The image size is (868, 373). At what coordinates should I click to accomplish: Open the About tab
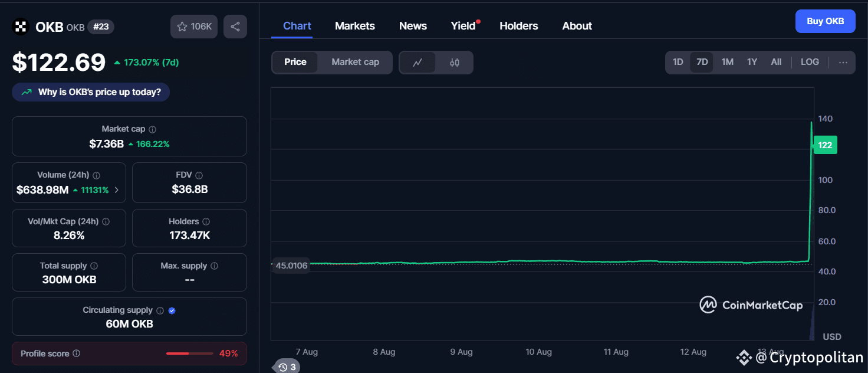[x=577, y=26]
